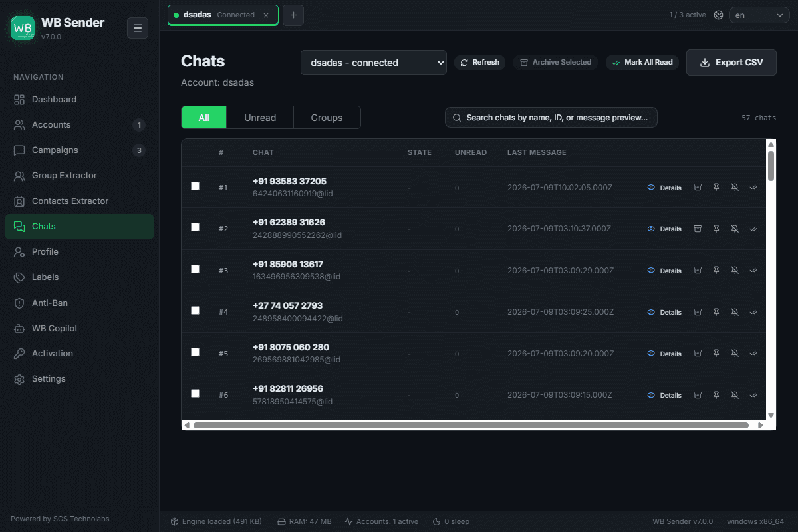798x532 pixels.
Task: Toggle the sidebar hamburger menu button
Action: click(x=138, y=28)
